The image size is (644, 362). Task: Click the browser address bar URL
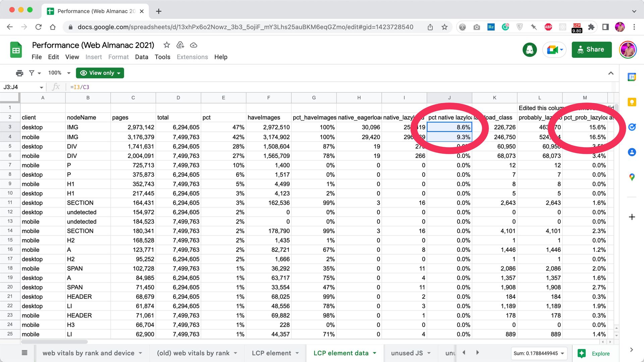pos(245,27)
